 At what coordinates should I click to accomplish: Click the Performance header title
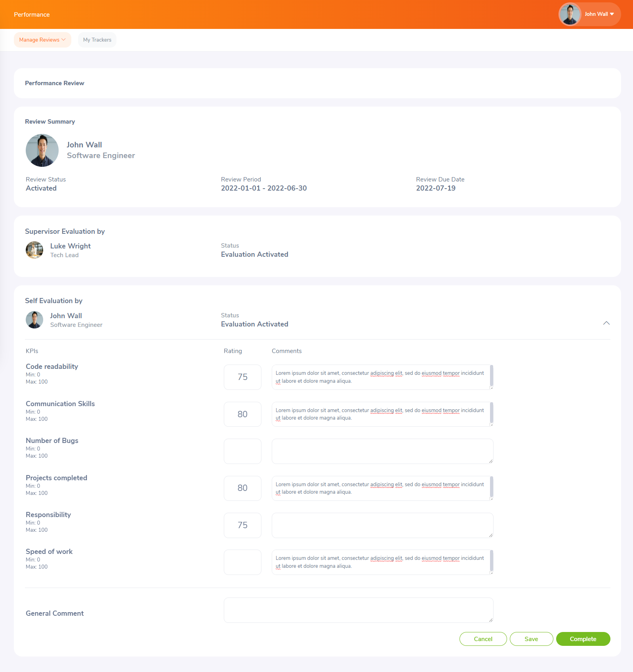tap(32, 15)
